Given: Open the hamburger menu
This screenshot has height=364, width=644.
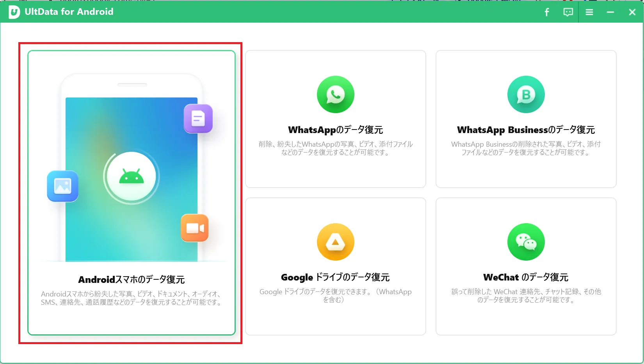Looking at the screenshot, I should click(x=589, y=12).
